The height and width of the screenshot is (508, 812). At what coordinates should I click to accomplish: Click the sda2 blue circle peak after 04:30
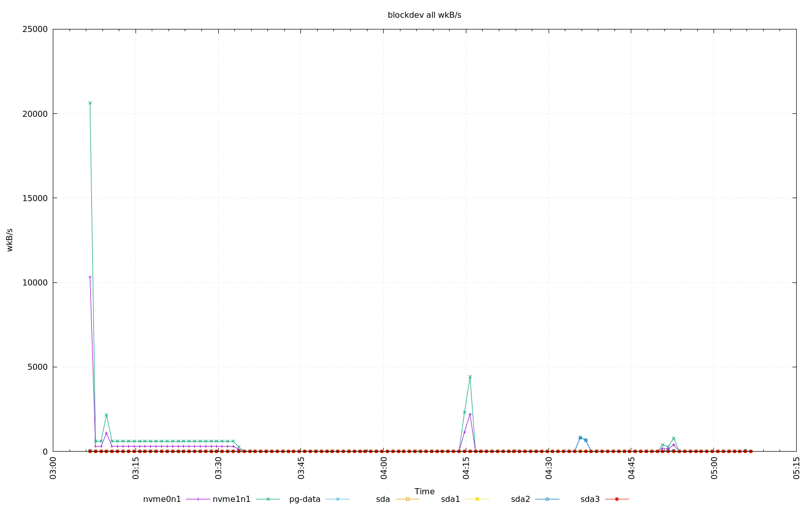580,437
